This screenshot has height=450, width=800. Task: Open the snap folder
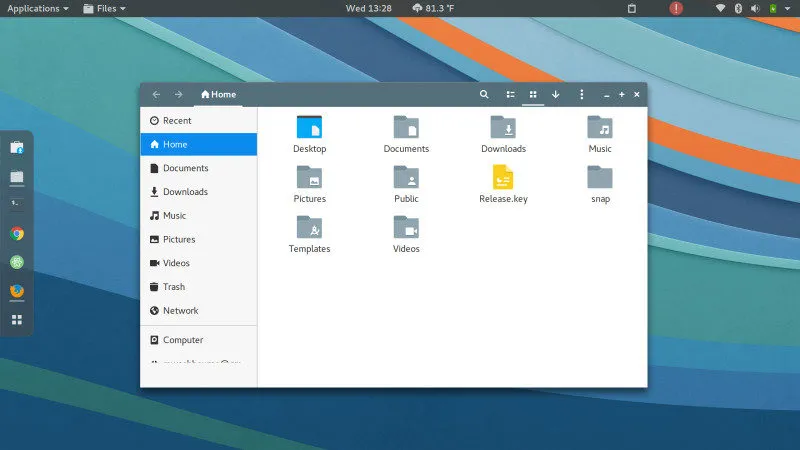pyautogui.click(x=600, y=179)
